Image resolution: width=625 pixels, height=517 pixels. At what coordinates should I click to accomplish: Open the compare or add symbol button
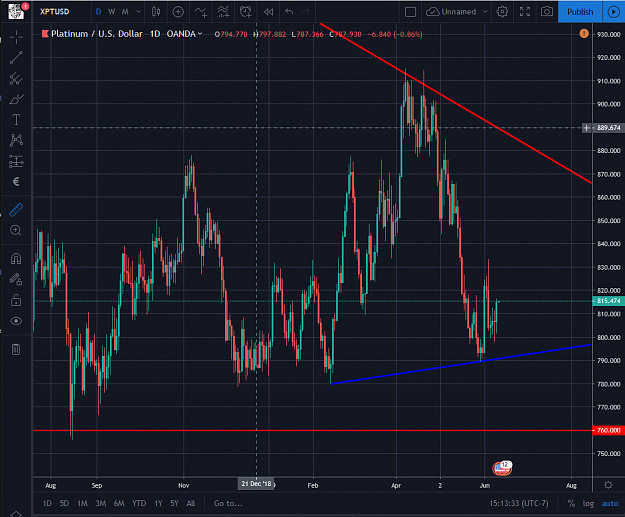coord(178,12)
